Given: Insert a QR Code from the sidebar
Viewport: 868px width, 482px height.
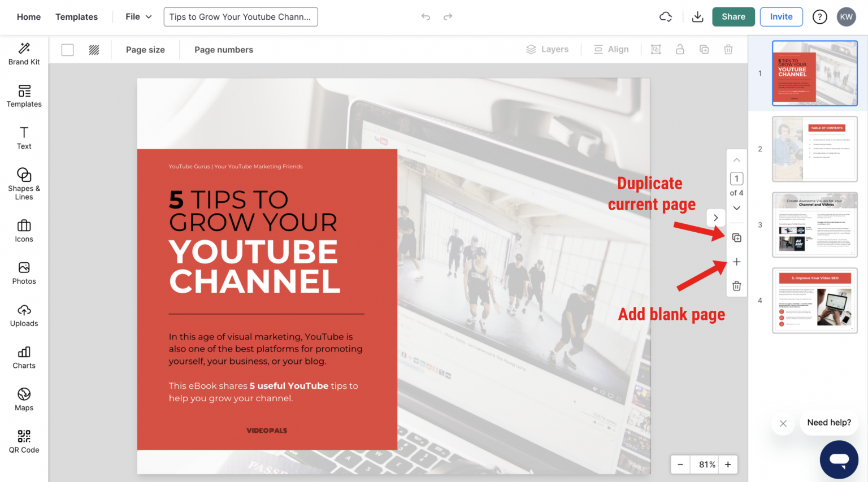Looking at the screenshot, I should click(24, 441).
